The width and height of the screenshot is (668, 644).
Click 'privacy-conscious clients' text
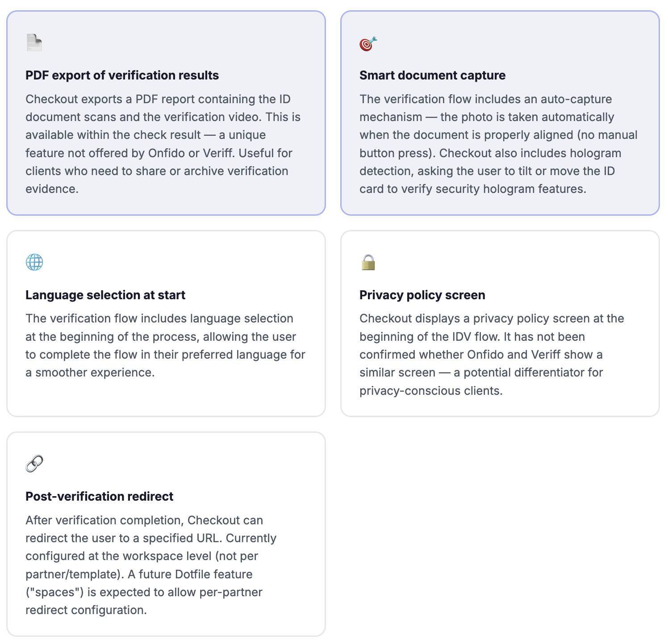(431, 391)
